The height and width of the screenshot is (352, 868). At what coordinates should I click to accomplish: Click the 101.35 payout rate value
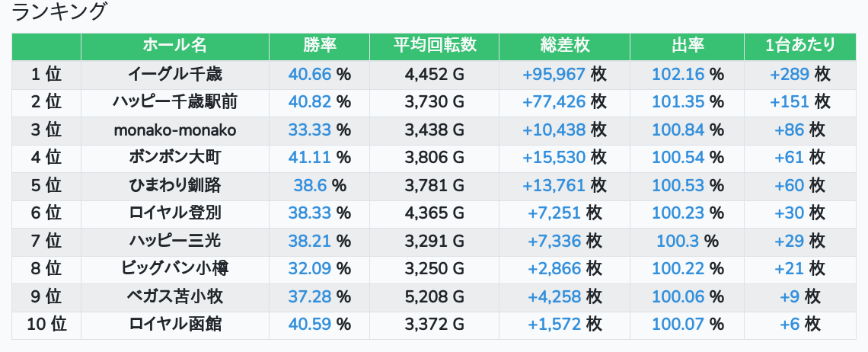coord(678,102)
